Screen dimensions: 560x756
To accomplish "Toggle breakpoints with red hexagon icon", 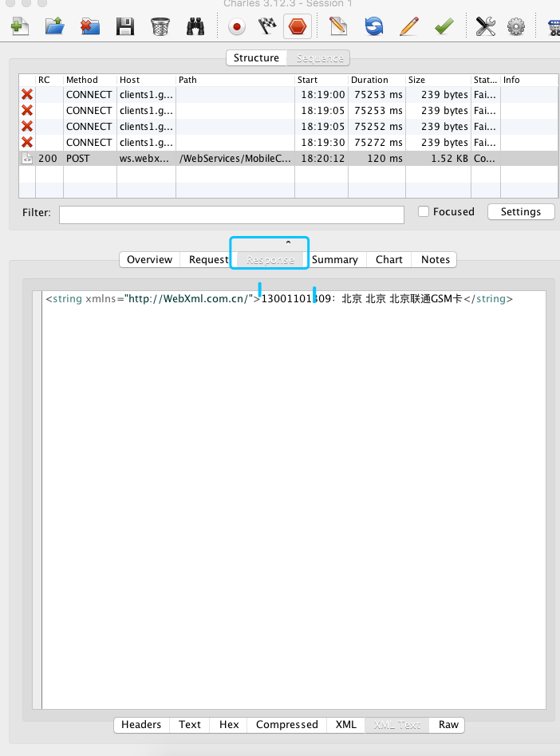I will [297, 26].
